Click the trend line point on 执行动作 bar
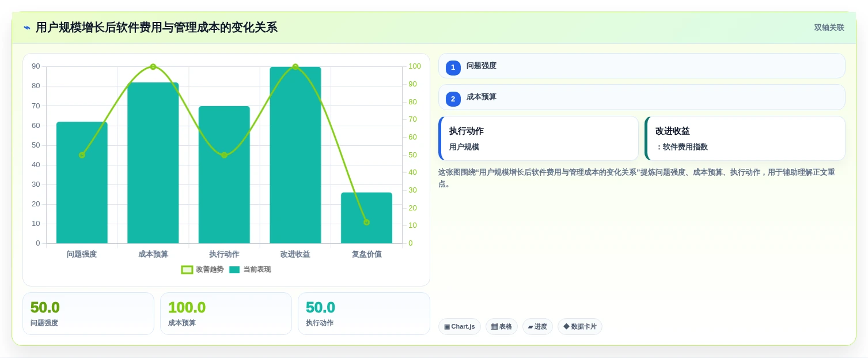This screenshot has height=358, width=868. (x=224, y=155)
